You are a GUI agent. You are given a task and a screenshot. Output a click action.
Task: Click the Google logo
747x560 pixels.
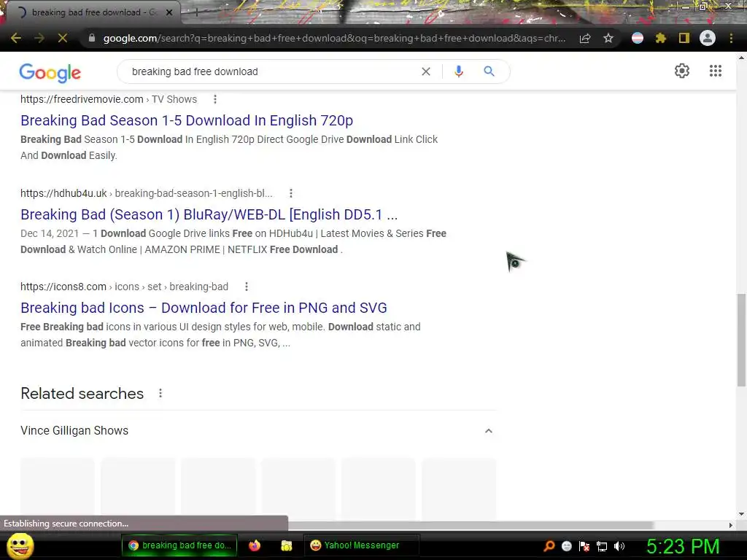(50, 72)
